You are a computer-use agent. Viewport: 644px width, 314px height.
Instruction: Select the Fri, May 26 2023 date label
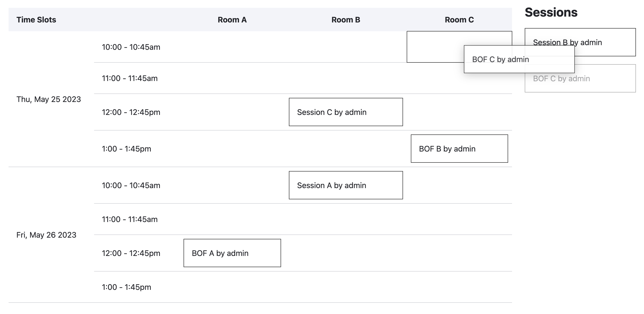[x=46, y=235]
